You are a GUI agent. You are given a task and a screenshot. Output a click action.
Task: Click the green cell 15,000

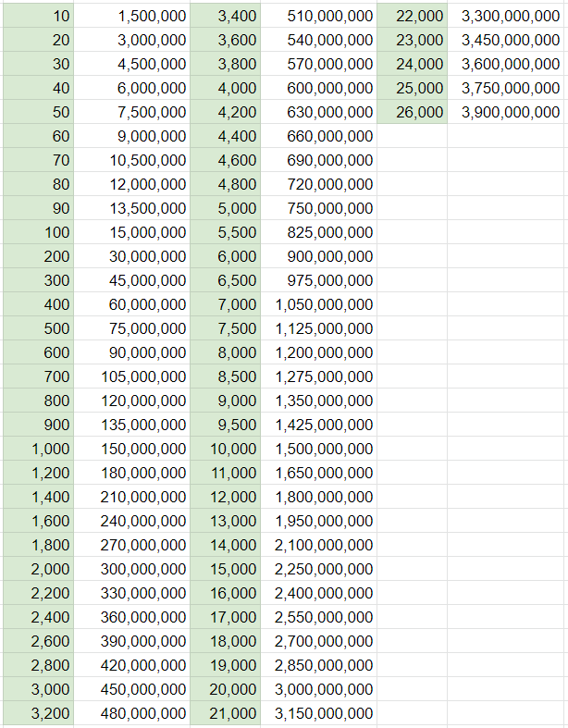225,569
